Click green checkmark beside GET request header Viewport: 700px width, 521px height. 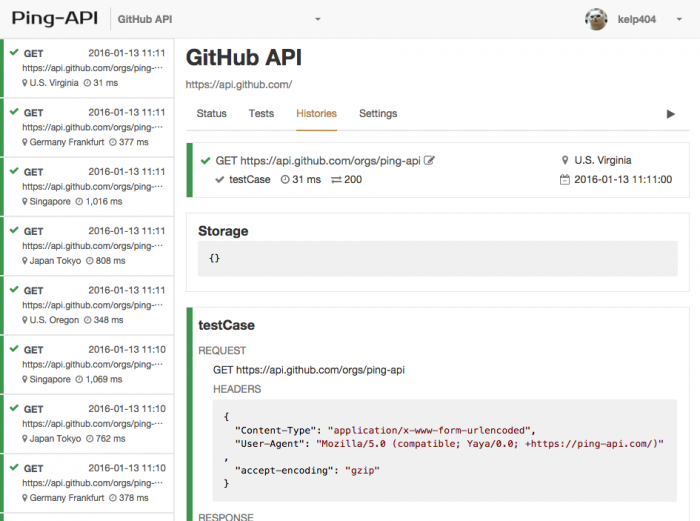point(205,161)
